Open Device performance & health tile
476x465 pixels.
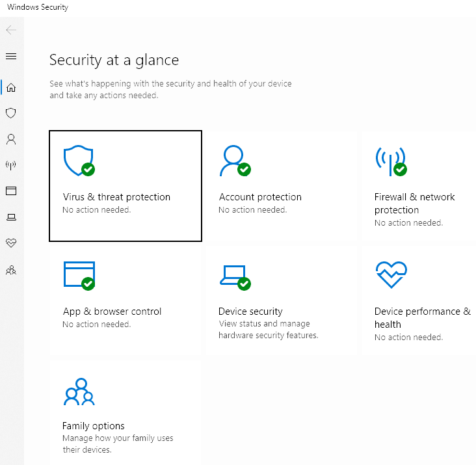click(x=419, y=300)
